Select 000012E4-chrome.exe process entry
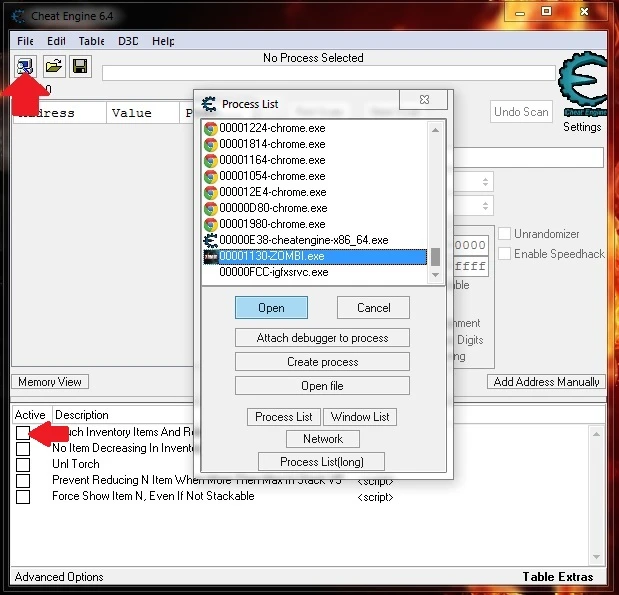This screenshot has width=619, height=595. (x=315, y=192)
